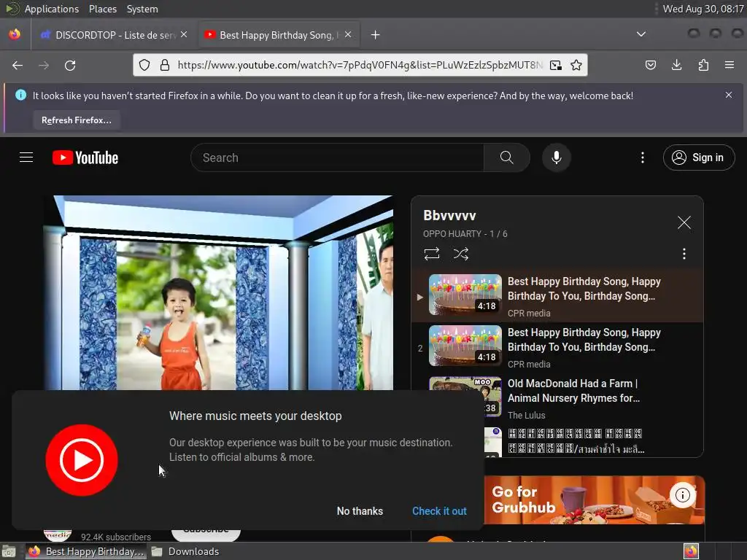Open the second birthday song thumbnail

click(x=465, y=346)
